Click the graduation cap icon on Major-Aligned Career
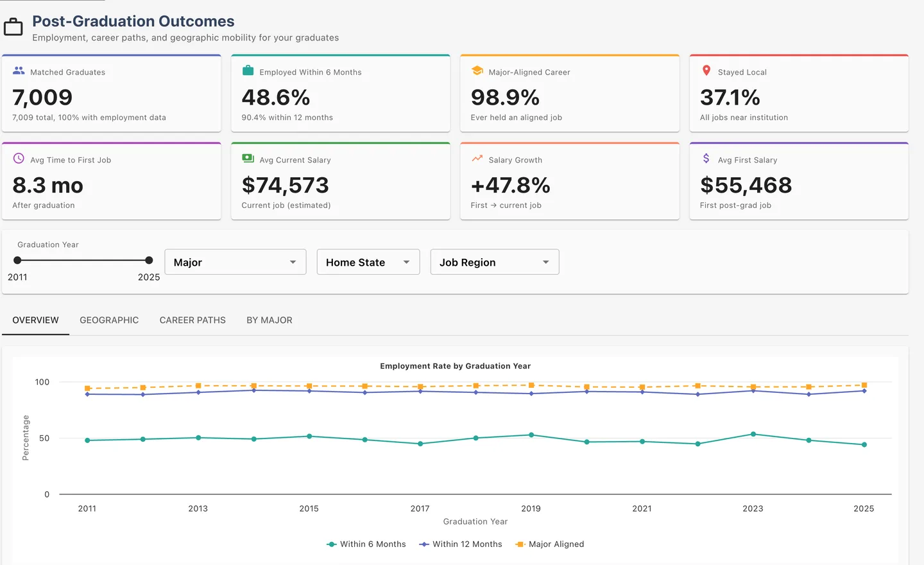Viewport: 924px width, 565px height. click(477, 71)
